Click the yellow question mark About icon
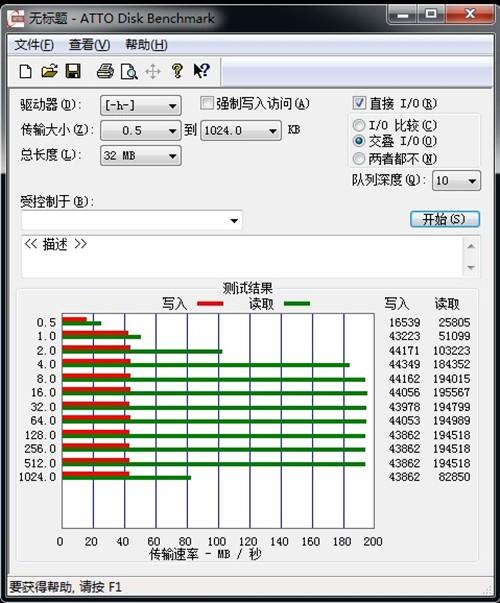500x603 pixels. (177, 71)
